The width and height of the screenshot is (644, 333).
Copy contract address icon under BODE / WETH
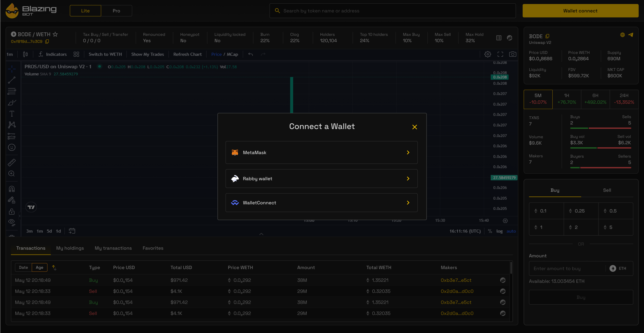tap(47, 42)
